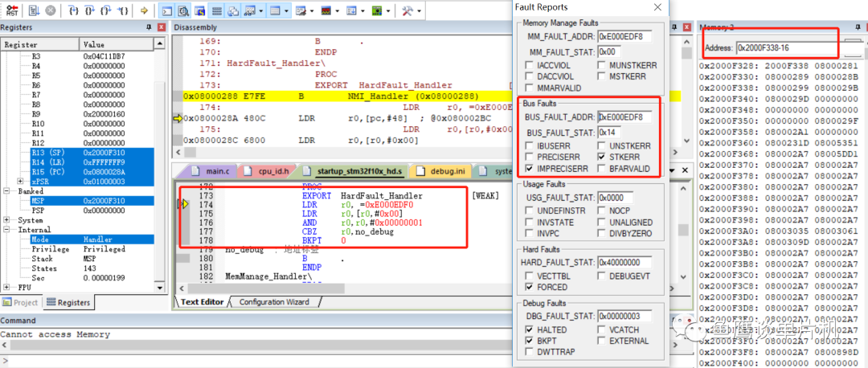This screenshot has height=368, width=868.
Task: Open the System Viewer icon
Action: [x=378, y=10]
